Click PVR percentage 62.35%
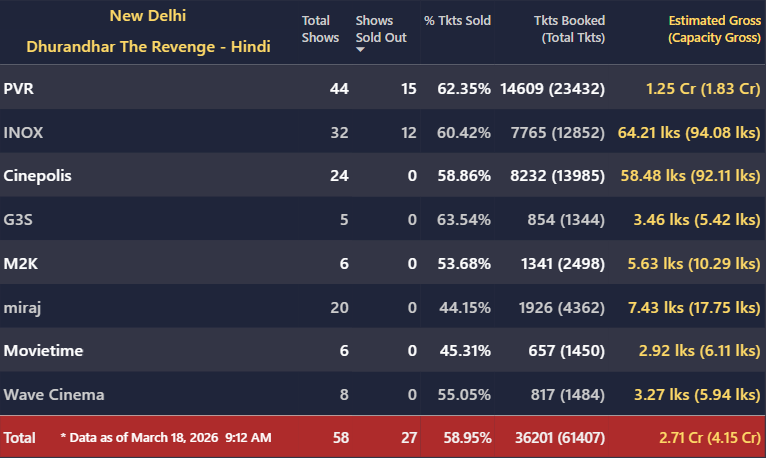The width and height of the screenshot is (766, 458). (464, 89)
